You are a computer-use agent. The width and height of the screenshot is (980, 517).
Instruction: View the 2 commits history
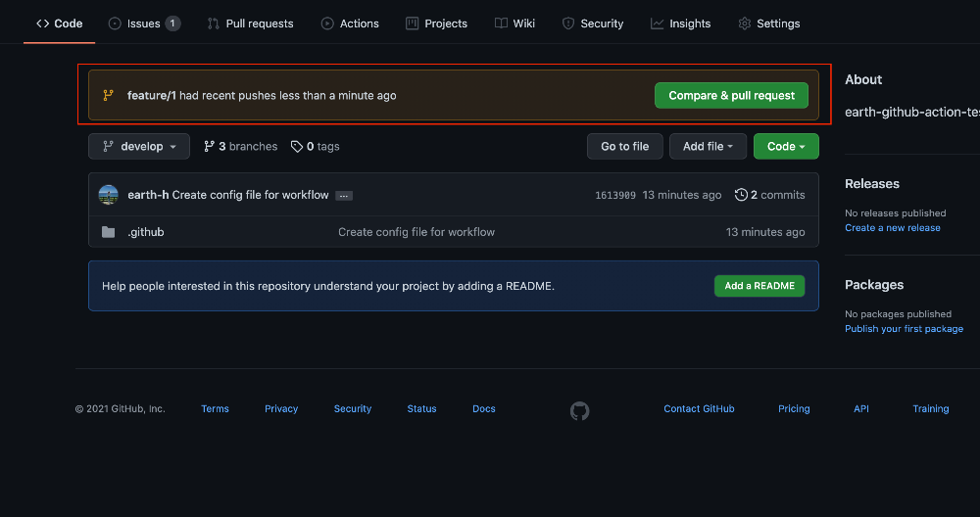tap(770, 195)
